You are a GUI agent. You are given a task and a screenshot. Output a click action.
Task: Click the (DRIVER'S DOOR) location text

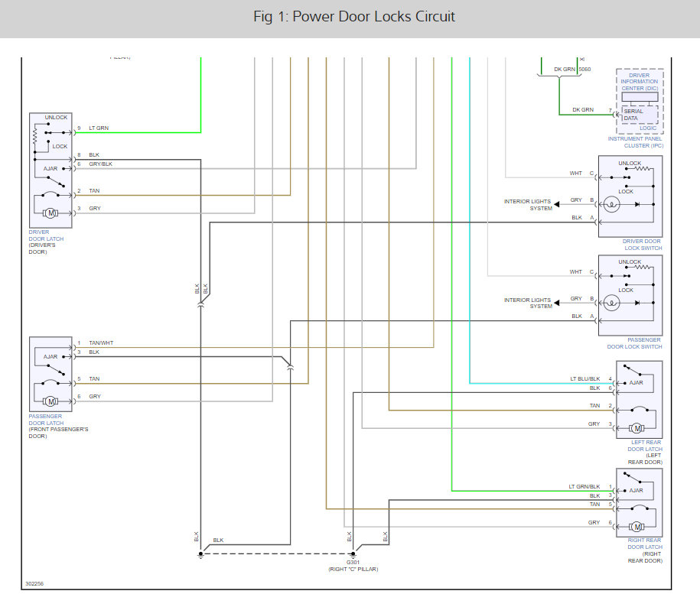[x=42, y=248]
